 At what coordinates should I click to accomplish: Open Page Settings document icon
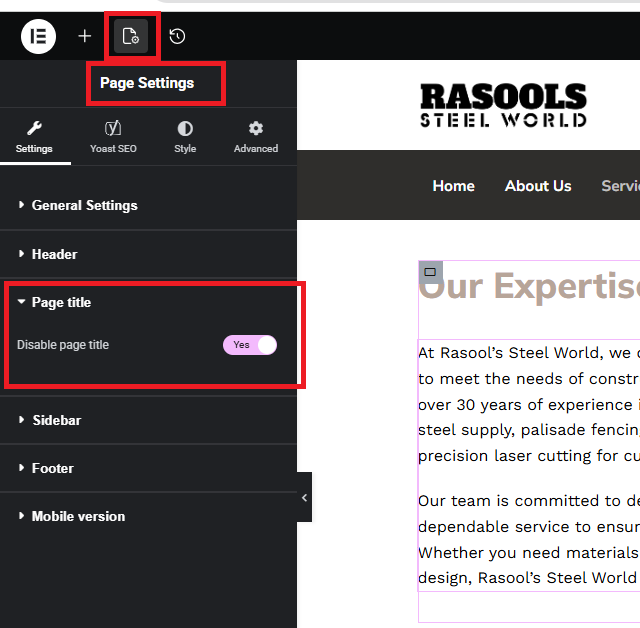(x=131, y=36)
